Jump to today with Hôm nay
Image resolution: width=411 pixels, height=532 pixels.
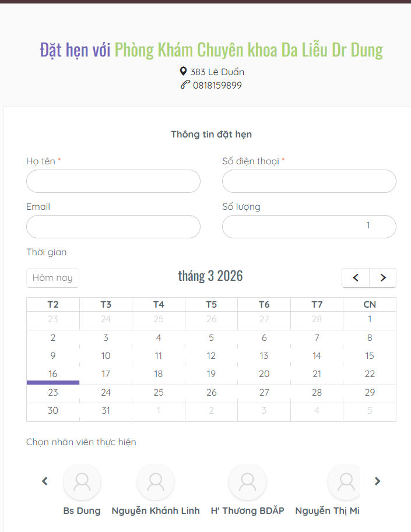(52, 278)
